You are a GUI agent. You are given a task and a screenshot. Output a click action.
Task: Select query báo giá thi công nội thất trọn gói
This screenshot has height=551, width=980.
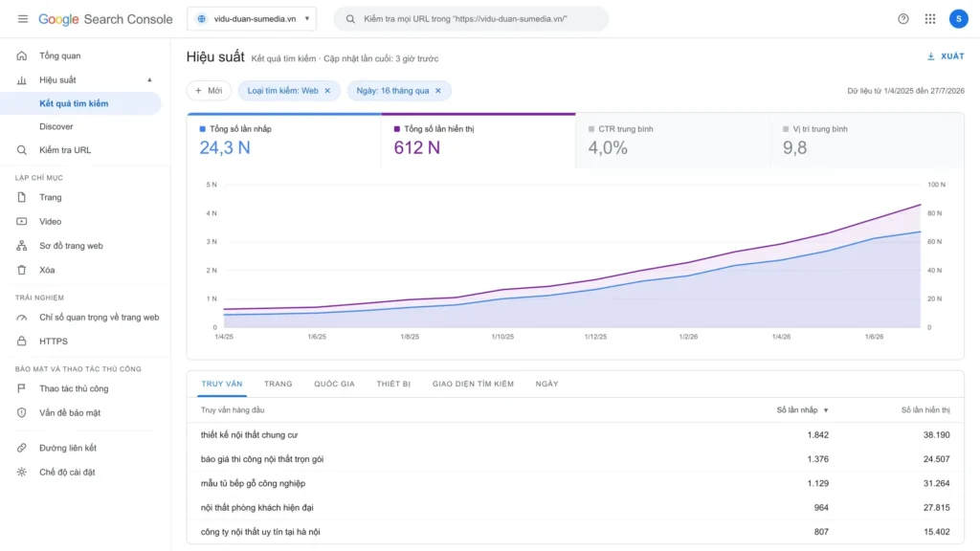(262, 459)
